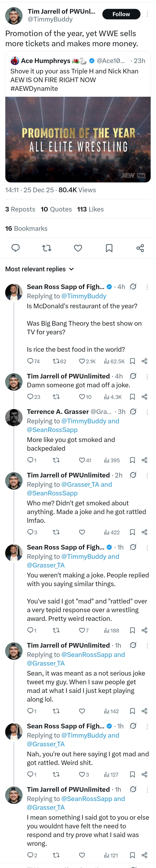Viewport: 156px width, 868px height.
Task: Open the 10 Quotes list
Action: (56, 209)
